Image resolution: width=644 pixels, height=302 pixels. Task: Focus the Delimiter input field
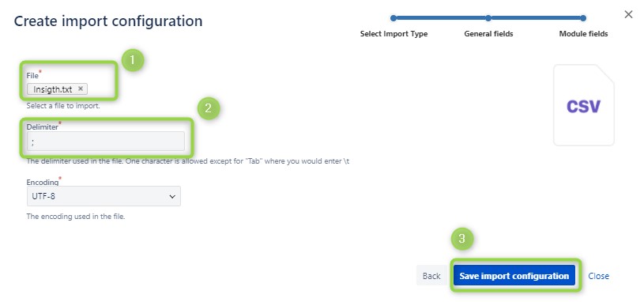tap(106, 142)
